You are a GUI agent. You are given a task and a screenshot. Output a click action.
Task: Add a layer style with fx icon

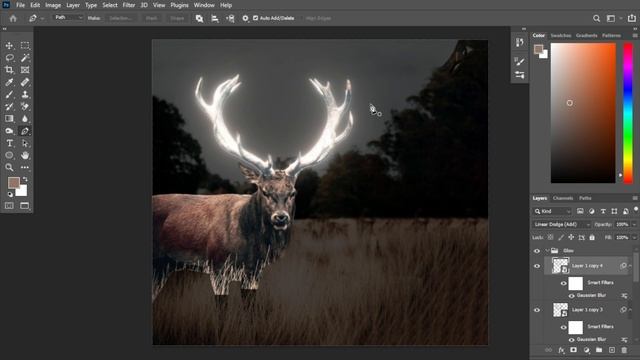[x=561, y=350]
